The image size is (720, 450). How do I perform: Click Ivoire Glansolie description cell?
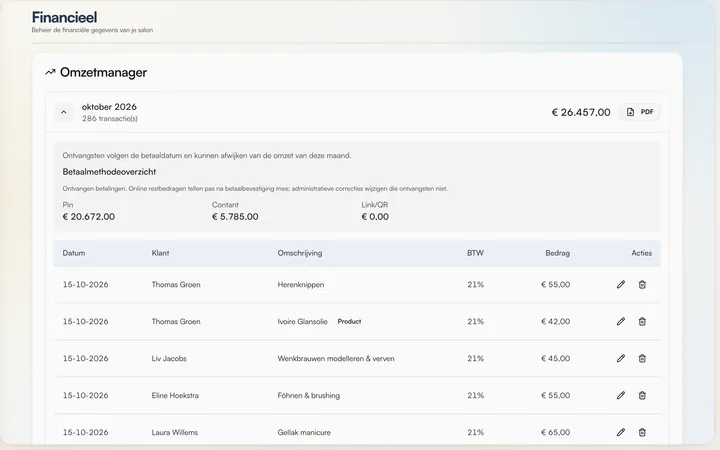pos(303,321)
